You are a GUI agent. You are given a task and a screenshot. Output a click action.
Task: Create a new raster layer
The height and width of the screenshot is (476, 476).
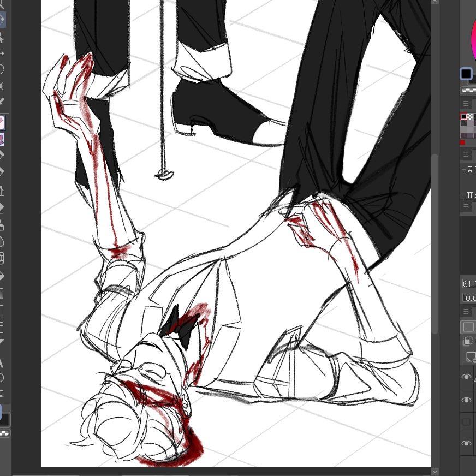coord(471,357)
